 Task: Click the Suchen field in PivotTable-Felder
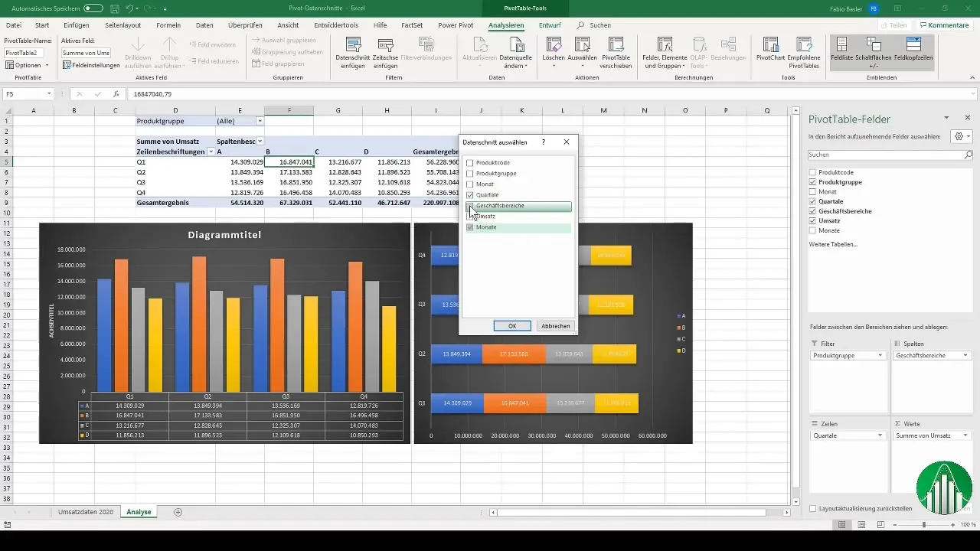(x=891, y=154)
